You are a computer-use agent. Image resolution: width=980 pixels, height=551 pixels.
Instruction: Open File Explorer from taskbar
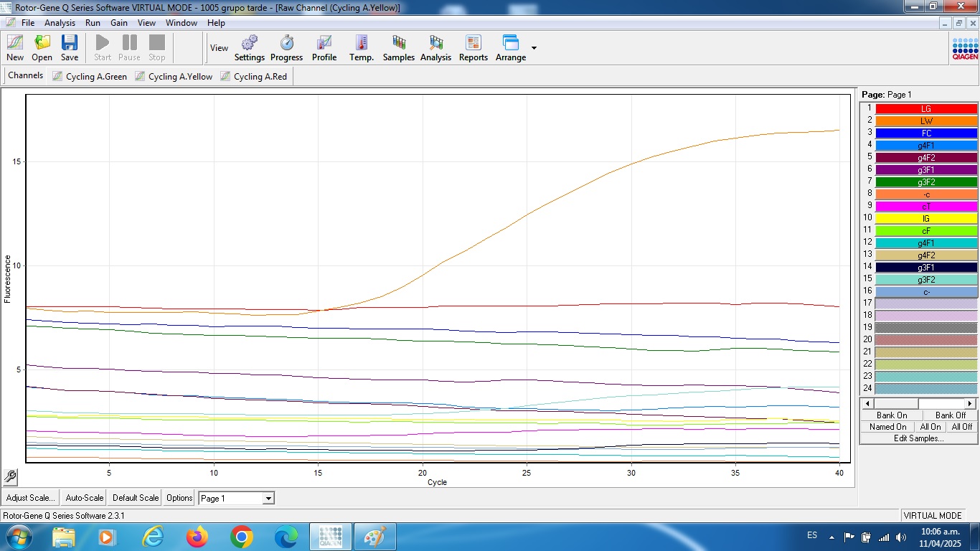[x=64, y=537]
